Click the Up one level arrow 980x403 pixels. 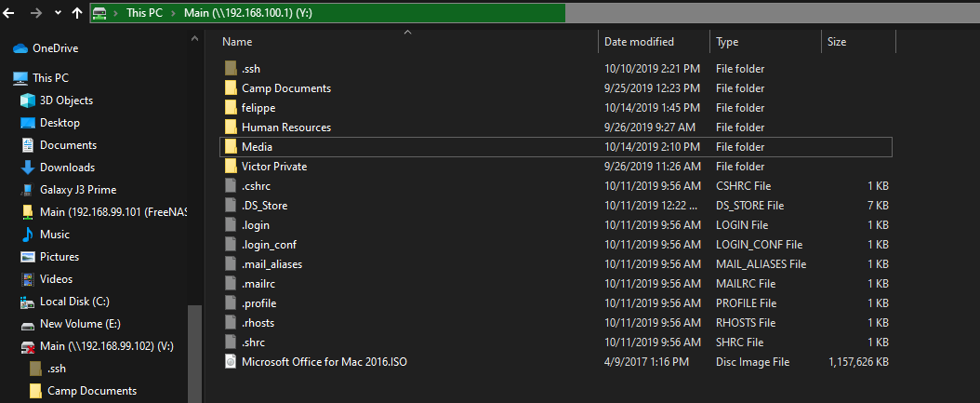pyautogui.click(x=76, y=14)
